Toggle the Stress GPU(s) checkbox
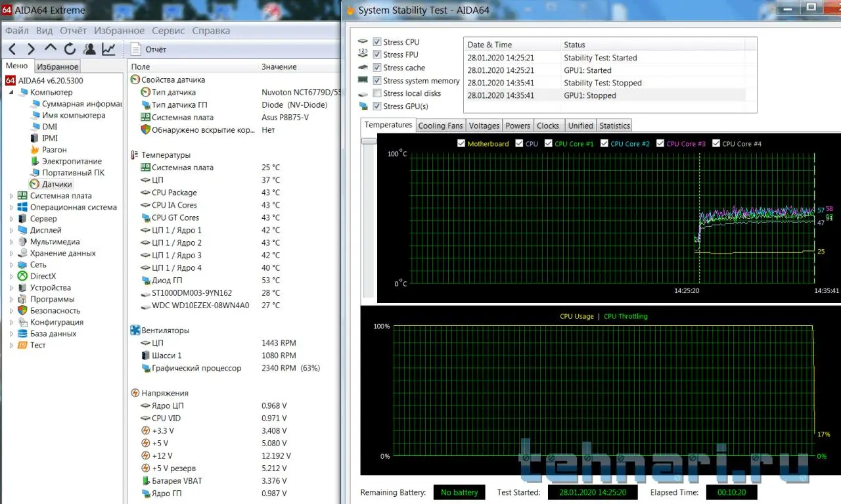 [376, 106]
